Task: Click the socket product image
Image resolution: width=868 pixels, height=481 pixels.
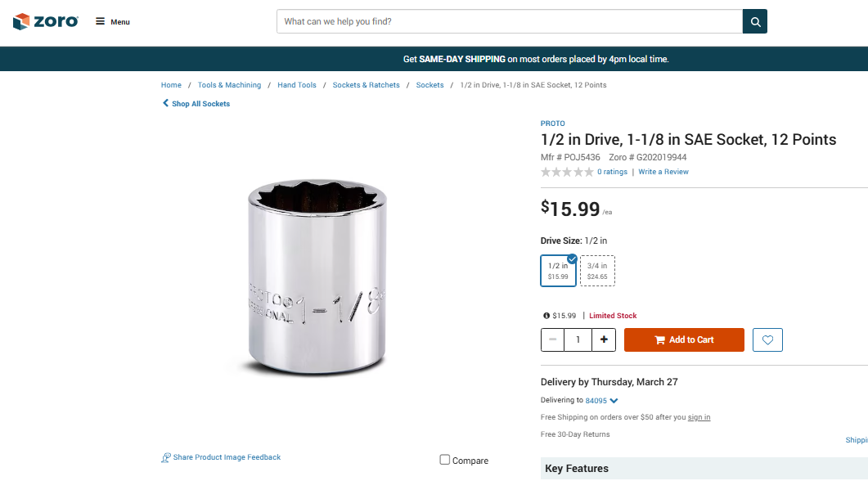Action: click(317, 278)
